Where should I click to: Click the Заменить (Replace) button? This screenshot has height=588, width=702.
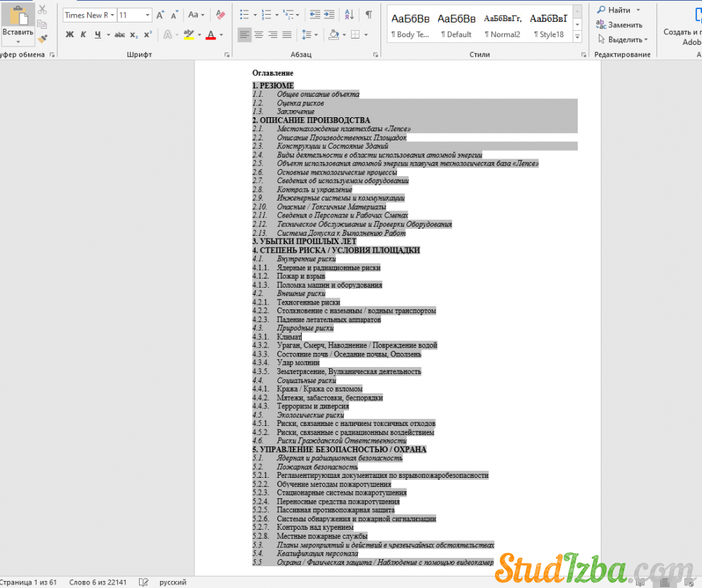pos(620,25)
